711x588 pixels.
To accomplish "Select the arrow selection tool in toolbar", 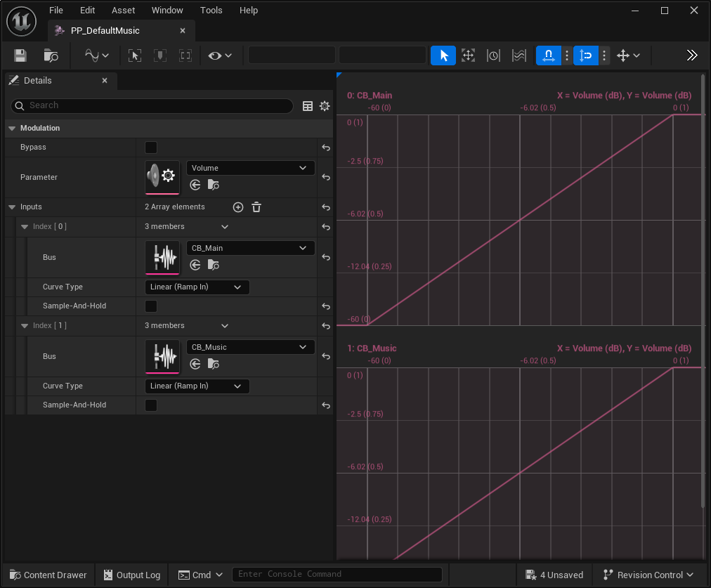I will click(x=443, y=55).
